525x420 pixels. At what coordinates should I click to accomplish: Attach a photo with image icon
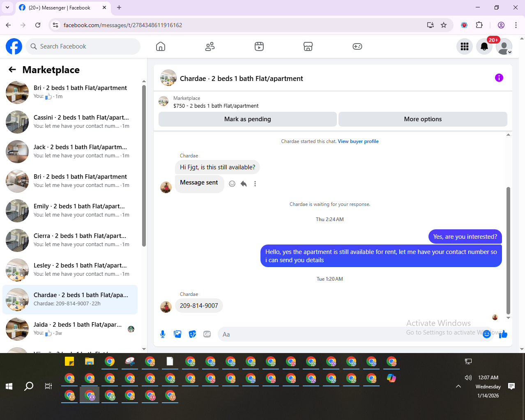coord(177,334)
